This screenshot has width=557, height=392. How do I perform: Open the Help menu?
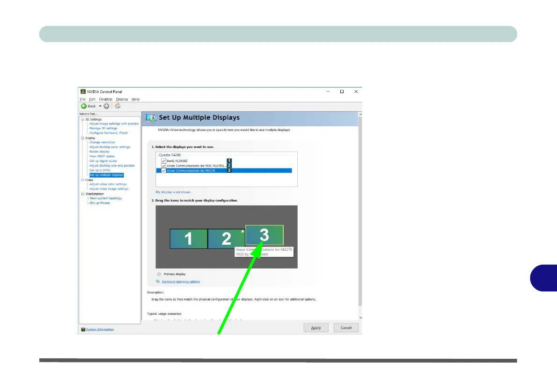coord(135,100)
